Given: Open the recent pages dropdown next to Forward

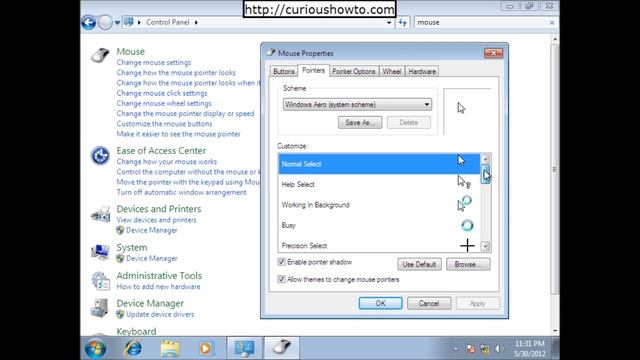Looking at the screenshot, I should coord(117,22).
